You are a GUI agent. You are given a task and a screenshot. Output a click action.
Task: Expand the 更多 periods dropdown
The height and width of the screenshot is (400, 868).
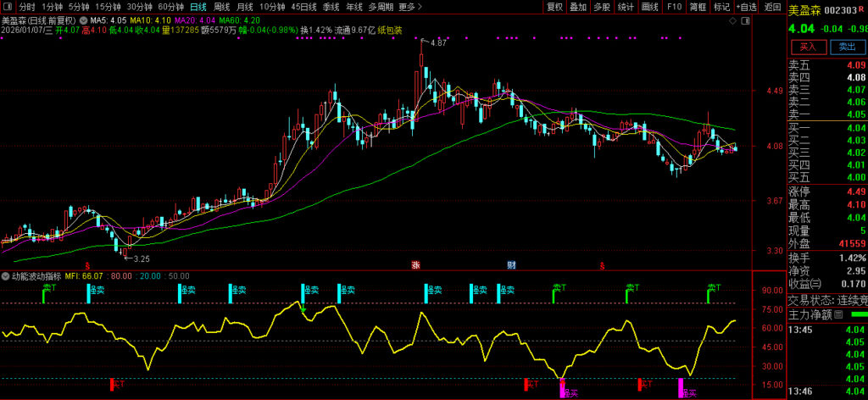[x=409, y=7]
